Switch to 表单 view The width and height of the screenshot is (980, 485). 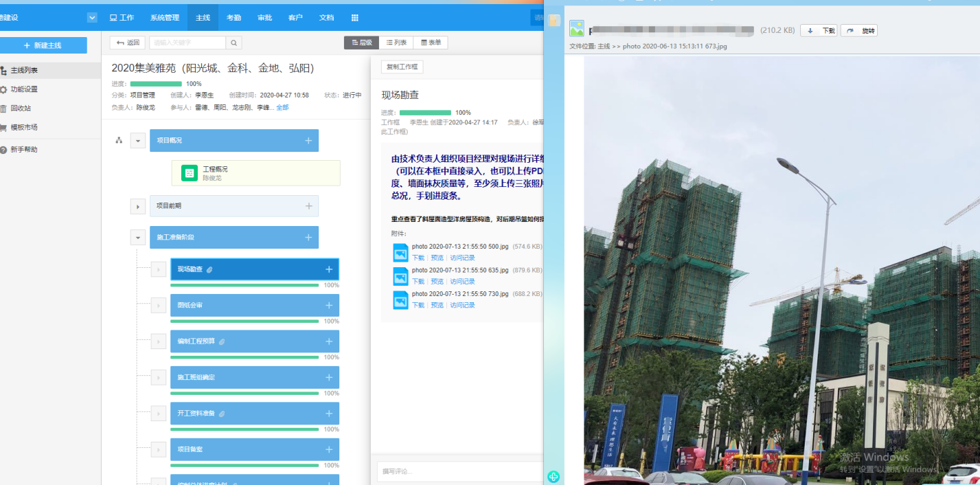click(431, 43)
